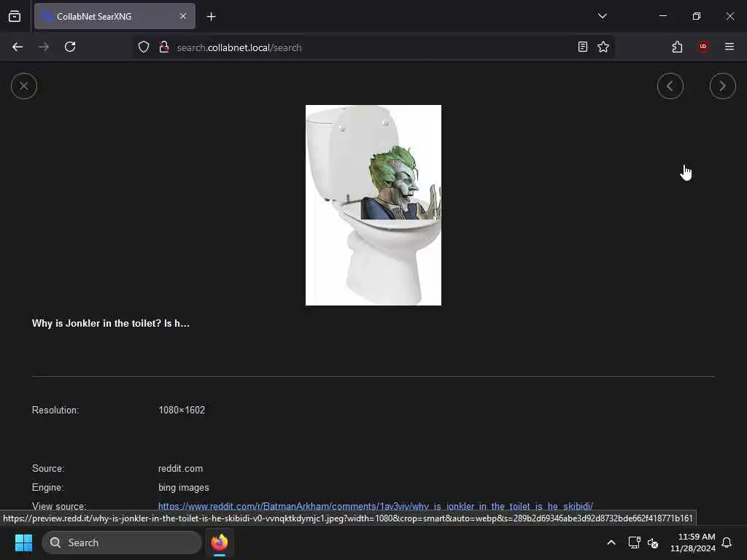Go to the previous image result
This screenshot has height=560, width=747.
670,86
